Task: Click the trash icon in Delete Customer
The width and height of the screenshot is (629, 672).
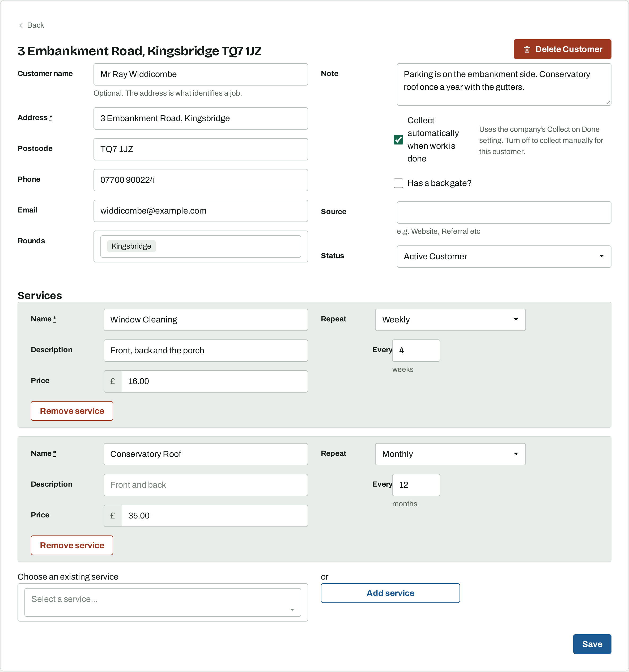Action: pos(526,49)
